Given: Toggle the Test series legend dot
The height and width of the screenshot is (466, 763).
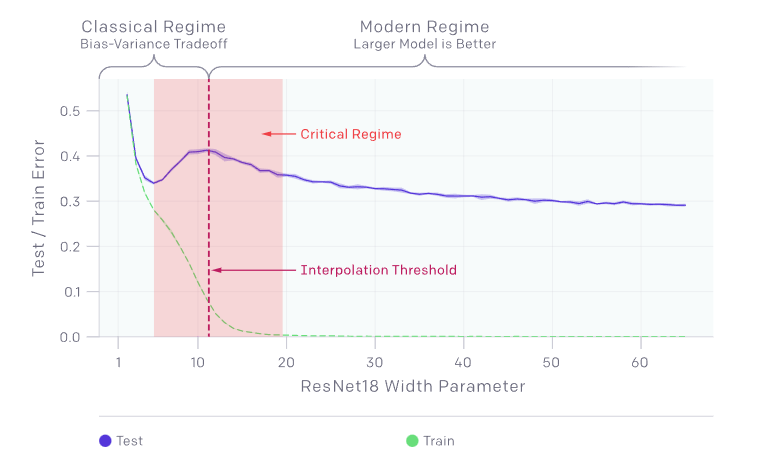Looking at the screenshot, I should 105,441.
